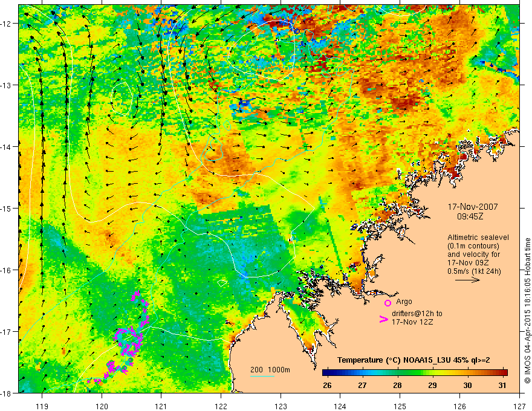Click longitude axis label 126

(x=459, y=406)
